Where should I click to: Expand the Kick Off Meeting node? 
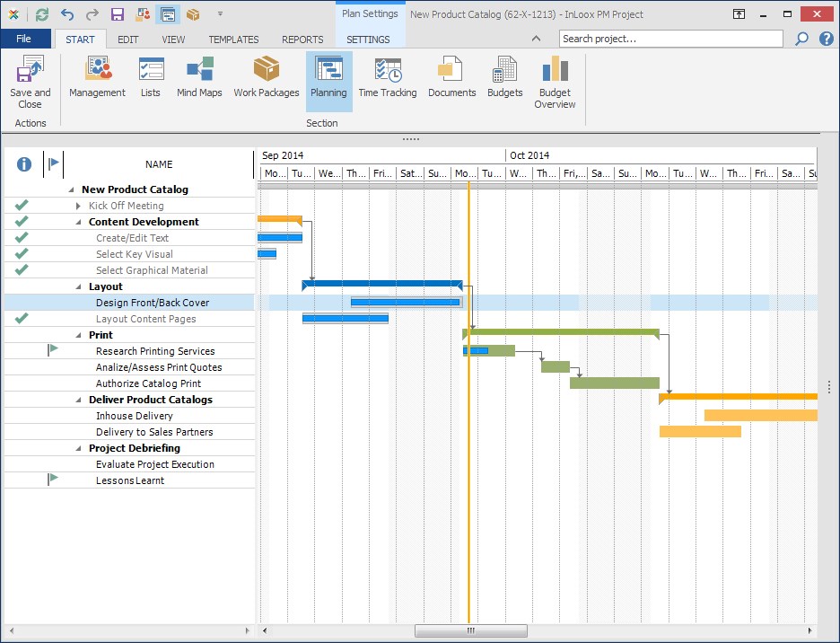point(78,206)
